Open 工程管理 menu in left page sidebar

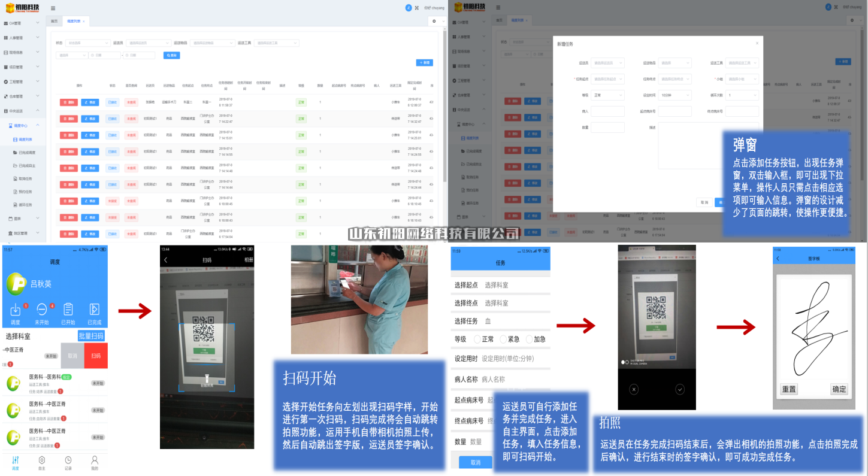[22, 81]
